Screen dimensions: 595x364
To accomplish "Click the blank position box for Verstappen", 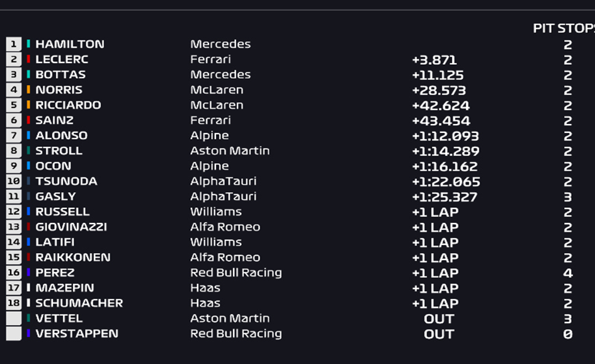I will (x=14, y=333).
